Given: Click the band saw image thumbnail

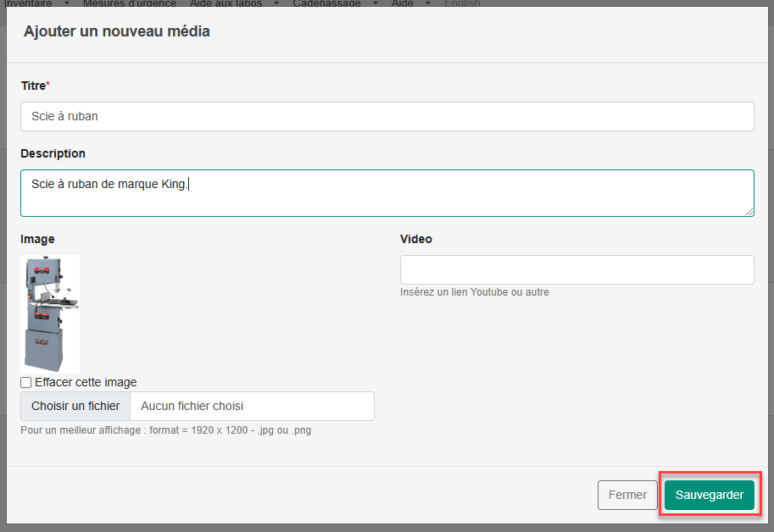Looking at the screenshot, I should tap(51, 313).
